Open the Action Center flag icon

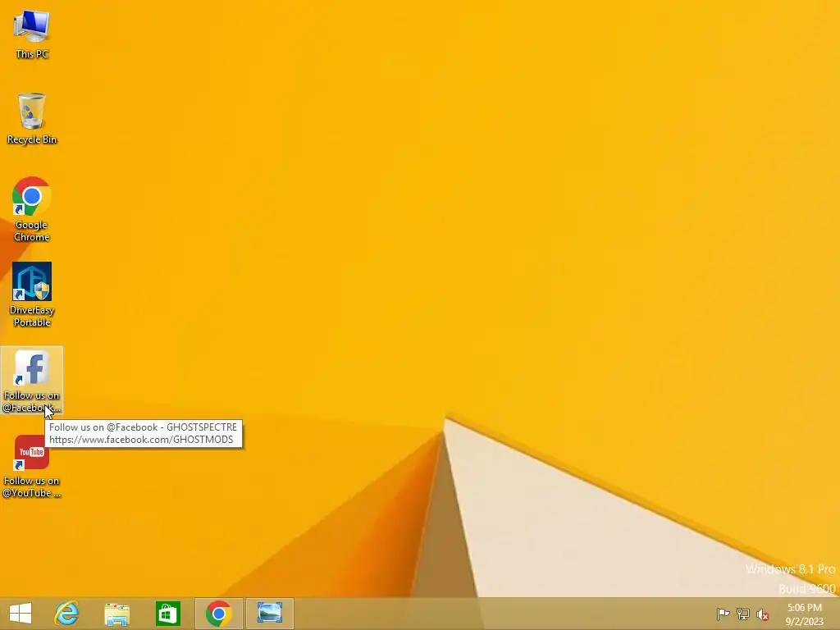click(723, 614)
